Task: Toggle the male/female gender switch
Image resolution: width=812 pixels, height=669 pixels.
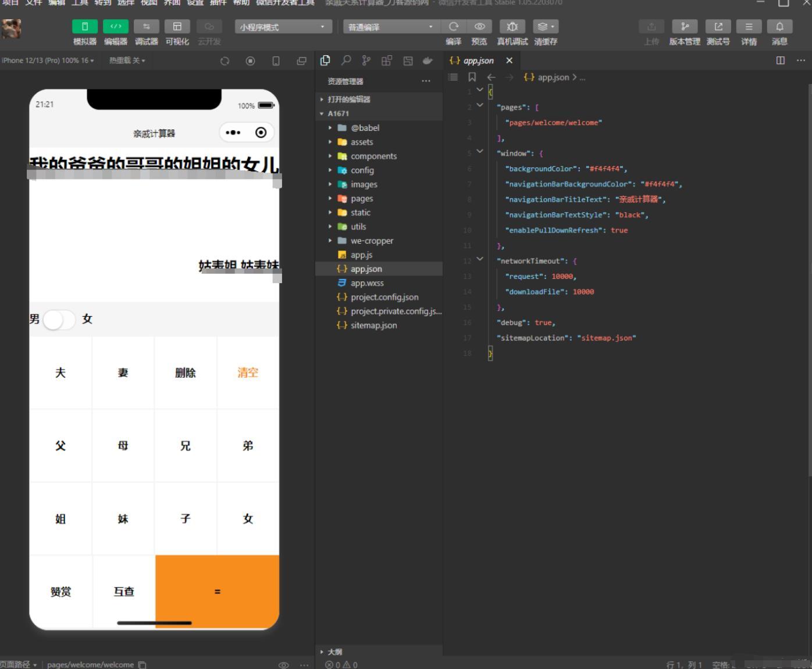Action: (x=59, y=319)
